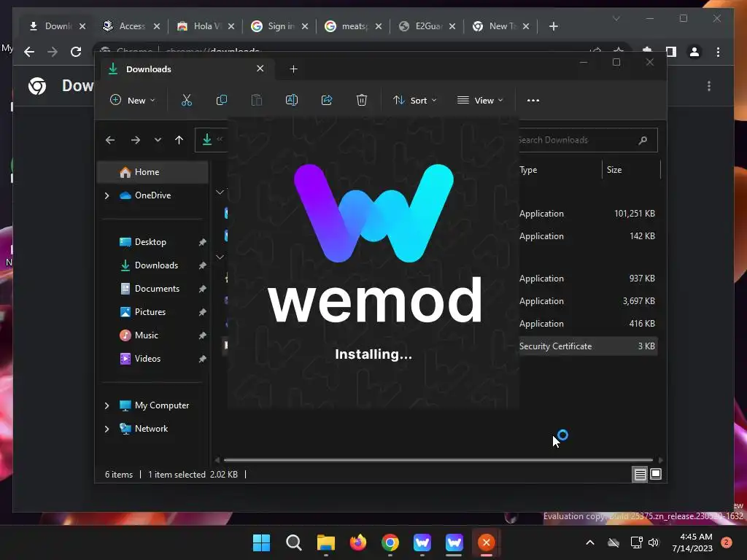
Task: Click the Rename icon in File Explorer toolbar
Action: coord(292,100)
